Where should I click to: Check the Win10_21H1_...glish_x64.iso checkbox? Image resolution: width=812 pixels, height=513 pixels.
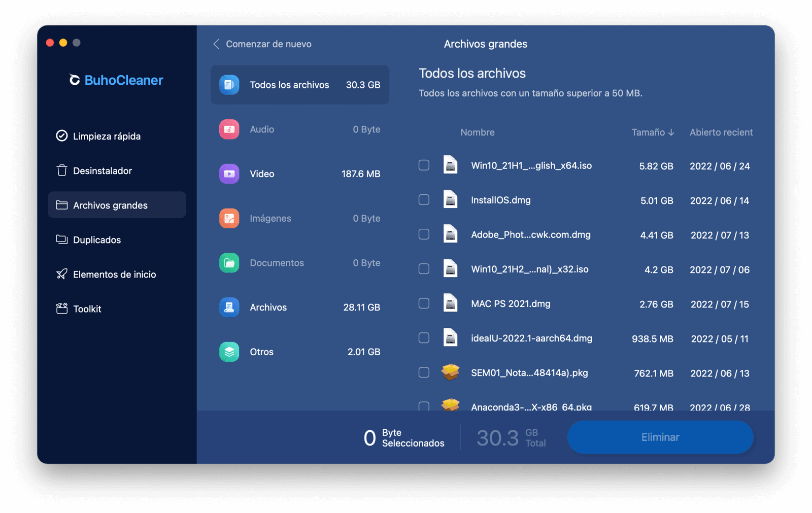tap(424, 165)
